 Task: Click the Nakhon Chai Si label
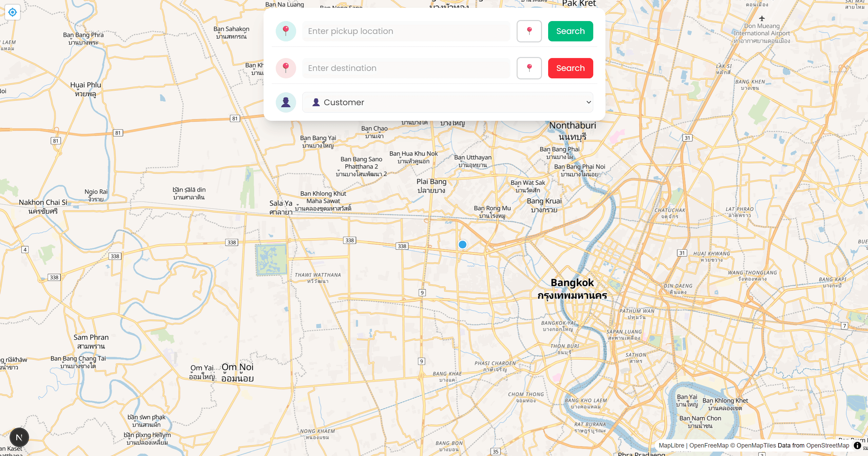43,207
